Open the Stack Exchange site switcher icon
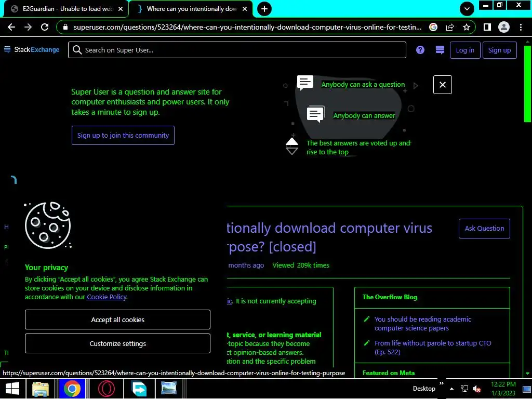 440,50
